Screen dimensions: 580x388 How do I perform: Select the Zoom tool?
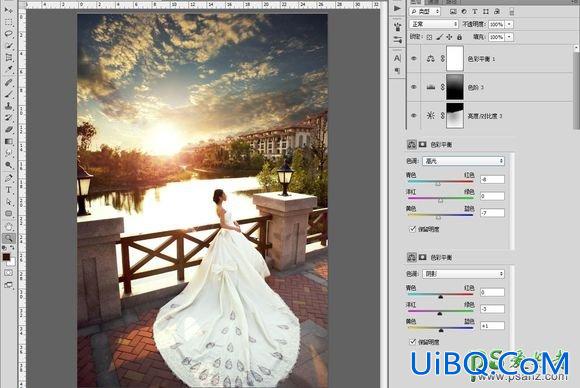coord(8,238)
